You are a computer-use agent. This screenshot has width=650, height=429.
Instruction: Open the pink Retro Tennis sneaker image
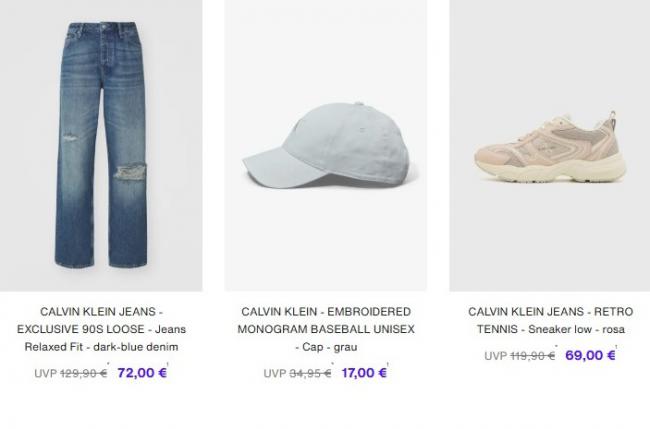550,145
